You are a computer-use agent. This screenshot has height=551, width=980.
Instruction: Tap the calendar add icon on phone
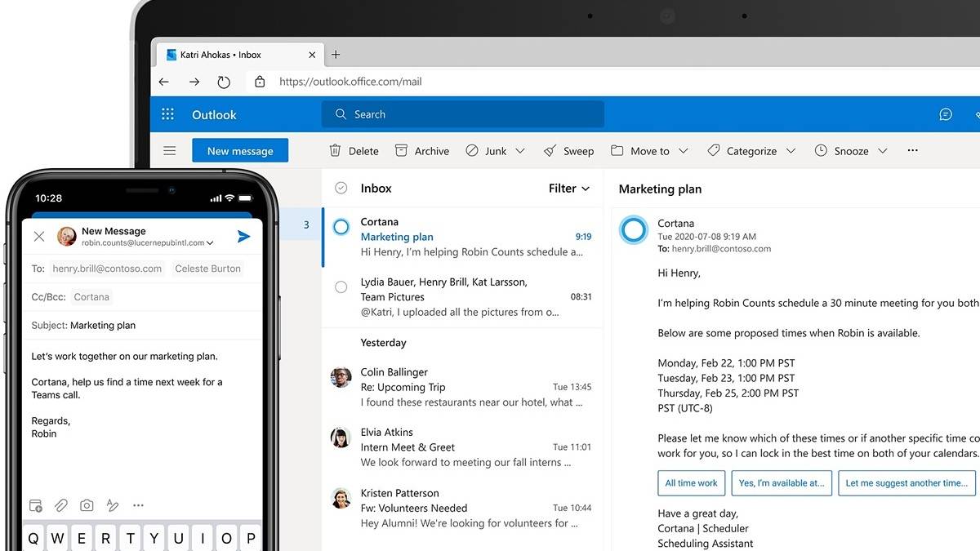click(35, 505)
